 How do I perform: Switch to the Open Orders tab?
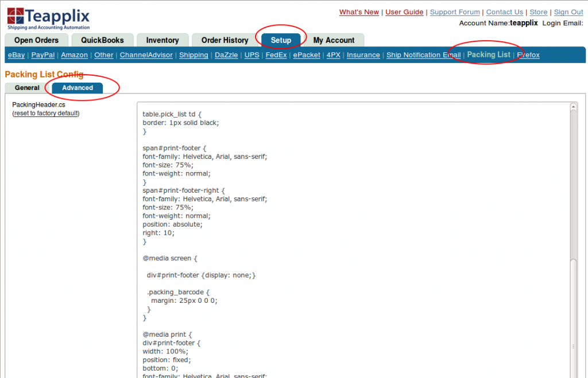(36, 40)
